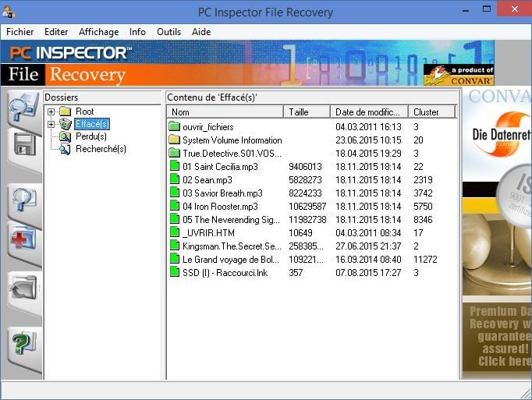This screenshot has width=532, height=400.
Task: Click the 05 The Neverending file icon
Action: click(x=175, y=219)
